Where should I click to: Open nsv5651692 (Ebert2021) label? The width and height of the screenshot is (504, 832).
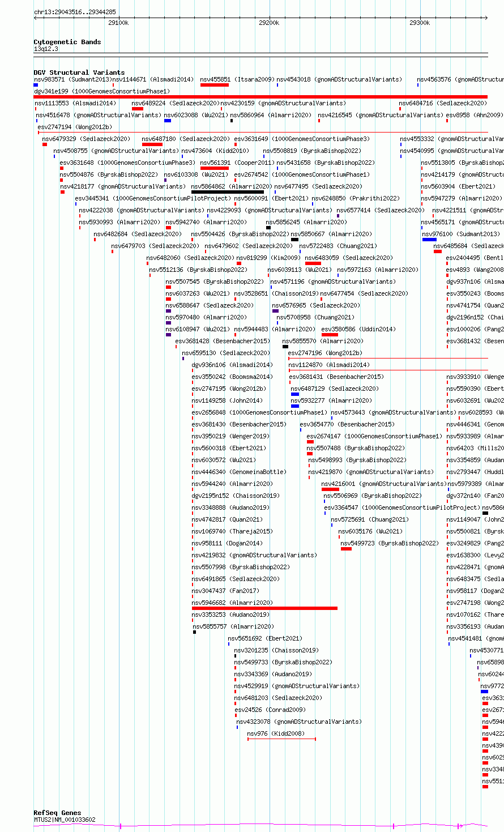[265, 638]
